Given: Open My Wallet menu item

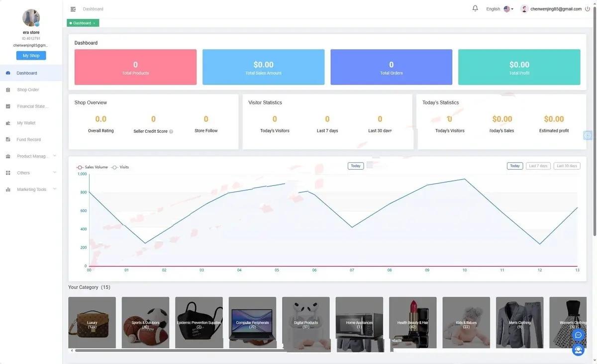Looking at the screenshot, I should 31,123.
